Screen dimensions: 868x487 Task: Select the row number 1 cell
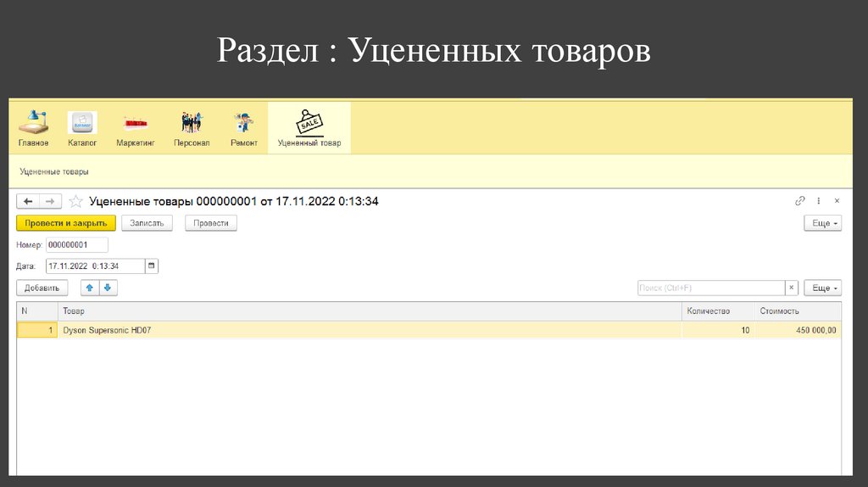click(x=37, y=330)
